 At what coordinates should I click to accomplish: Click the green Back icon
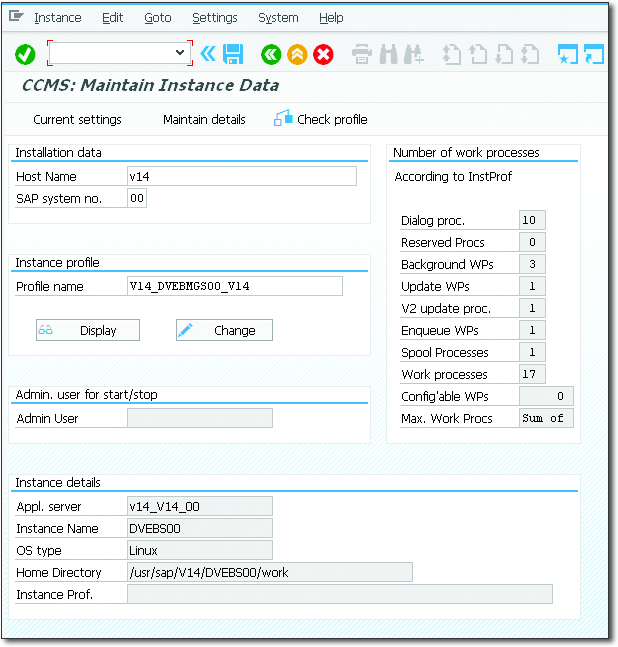[271, 54]
